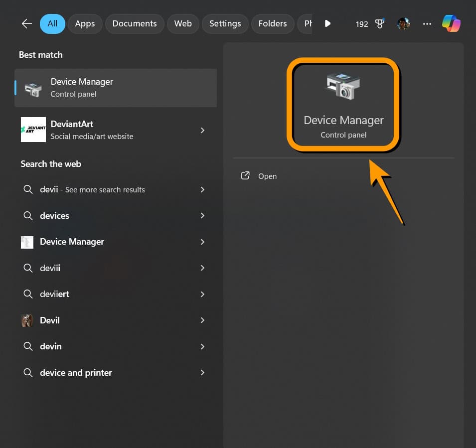Image resolution: width=476 pixels, height=448 pixels.
Task: Choose the 'devin' web search suggestion
Action: [x=51, y=346]
